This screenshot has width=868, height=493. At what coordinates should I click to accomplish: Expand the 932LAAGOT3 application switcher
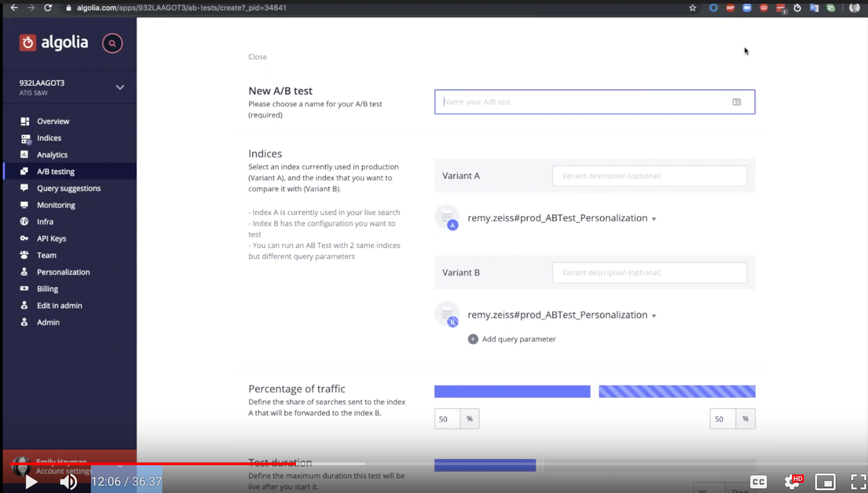point(120,87)
